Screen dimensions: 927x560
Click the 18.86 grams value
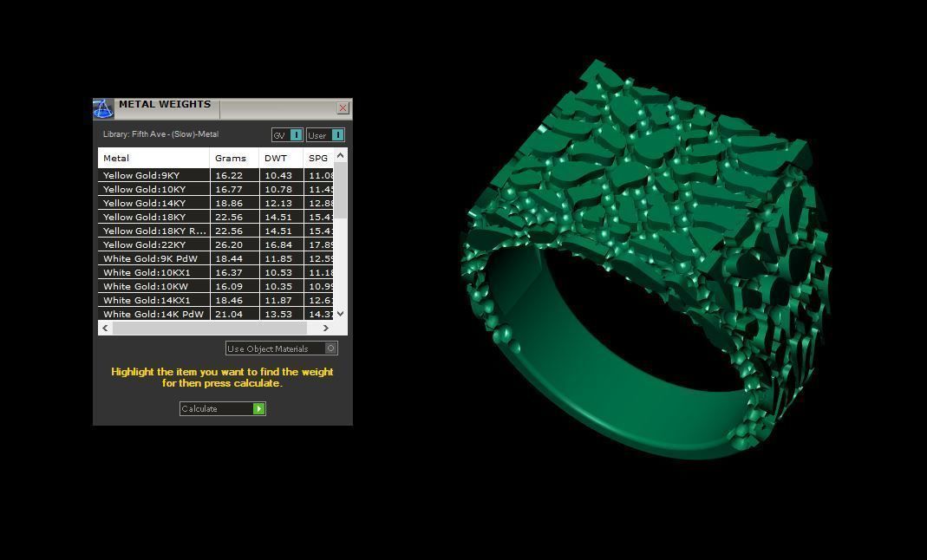(229, 203)
